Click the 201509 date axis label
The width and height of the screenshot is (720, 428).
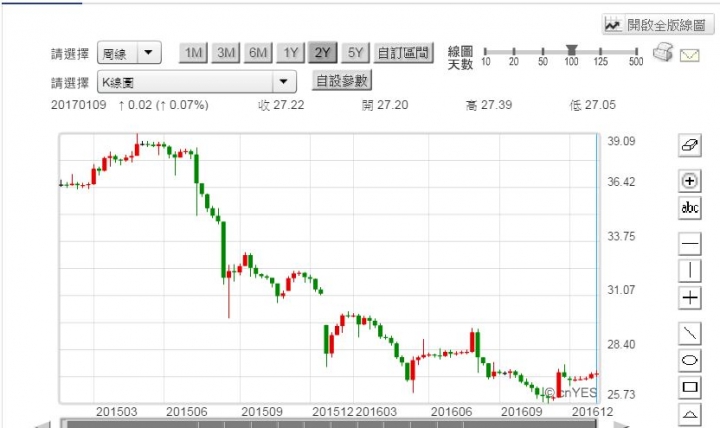point(262,411)
